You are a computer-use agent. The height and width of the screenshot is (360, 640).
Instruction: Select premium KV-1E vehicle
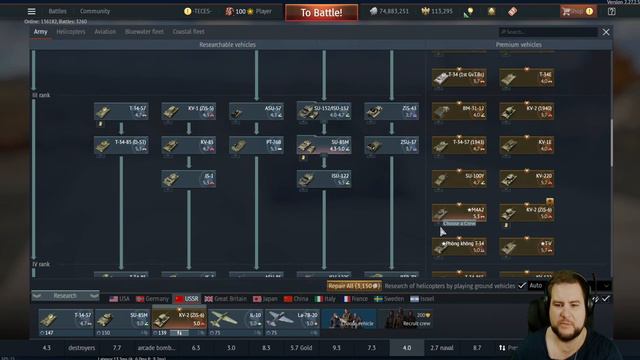click(527, 145)
